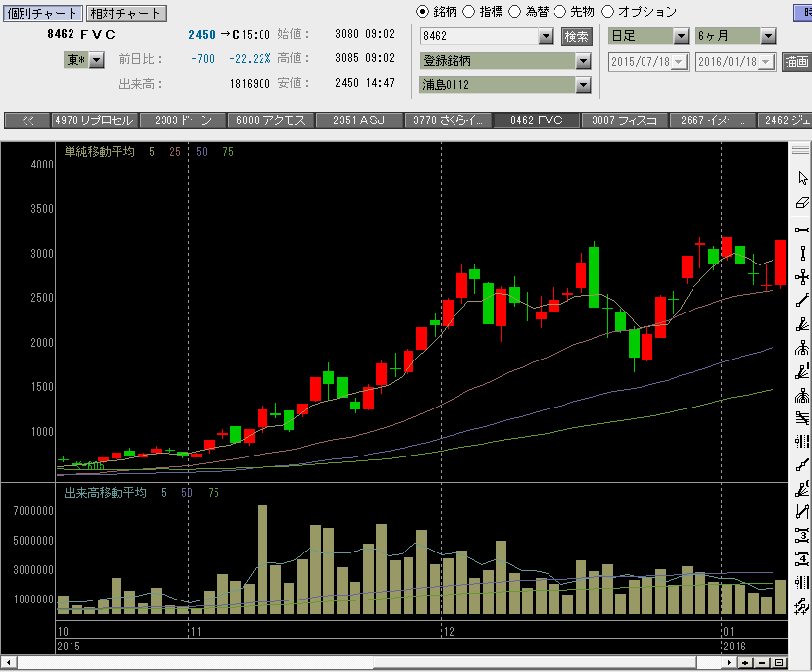Open the 2303 ドーン stock tab
Image resolution: width=812 pixels, height=672 pixels.
183,120
